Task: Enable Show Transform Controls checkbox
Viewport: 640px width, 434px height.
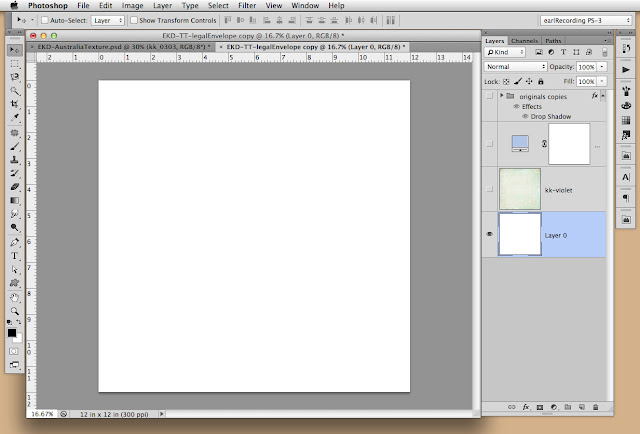Action: (134, 20)
